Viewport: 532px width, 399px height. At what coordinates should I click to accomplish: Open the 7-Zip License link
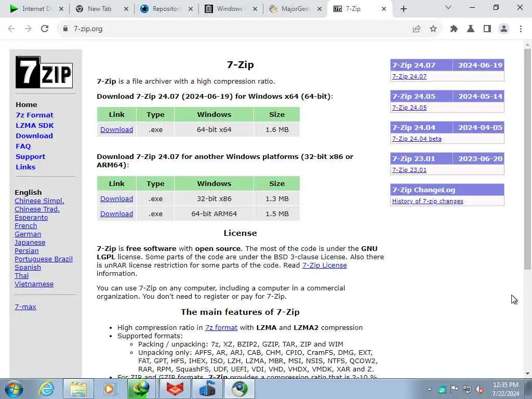pos(324,265)
